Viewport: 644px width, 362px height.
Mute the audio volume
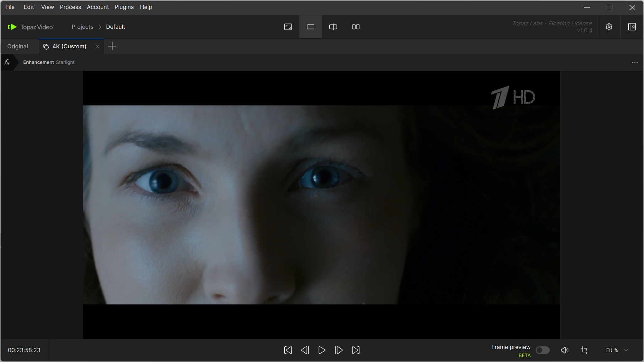pyautogui.click(x=564, y=350)
